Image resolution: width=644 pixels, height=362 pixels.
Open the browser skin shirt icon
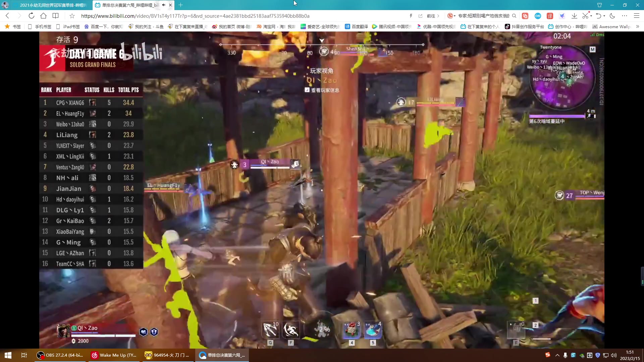click(599, 5)
